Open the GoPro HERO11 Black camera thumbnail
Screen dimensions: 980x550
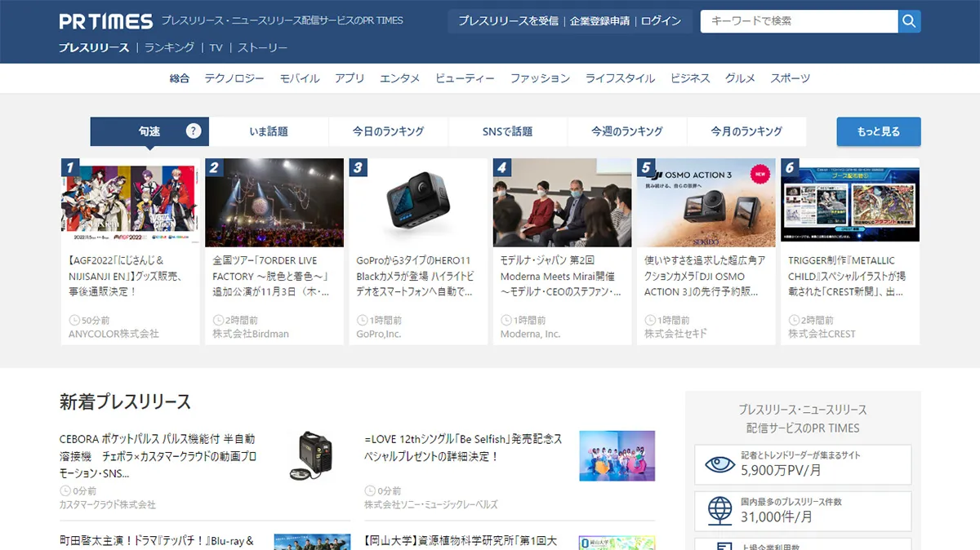coord(418,202)
